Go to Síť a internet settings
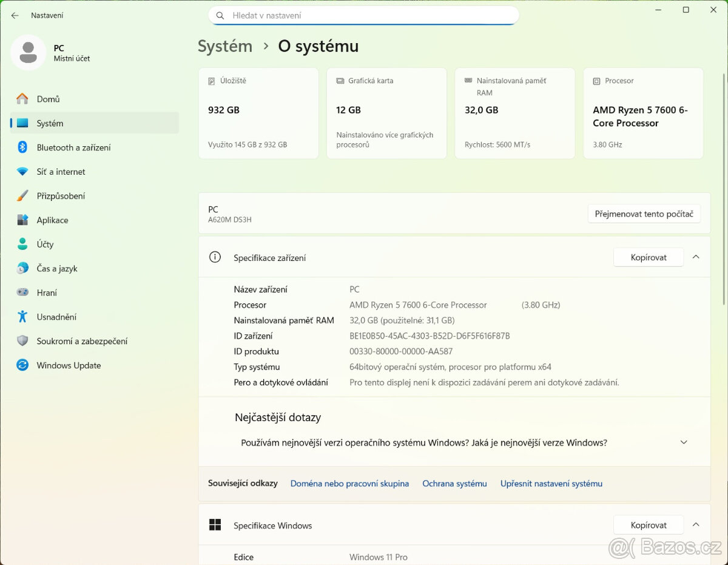728x565 pixels. (x=61, y=172)
